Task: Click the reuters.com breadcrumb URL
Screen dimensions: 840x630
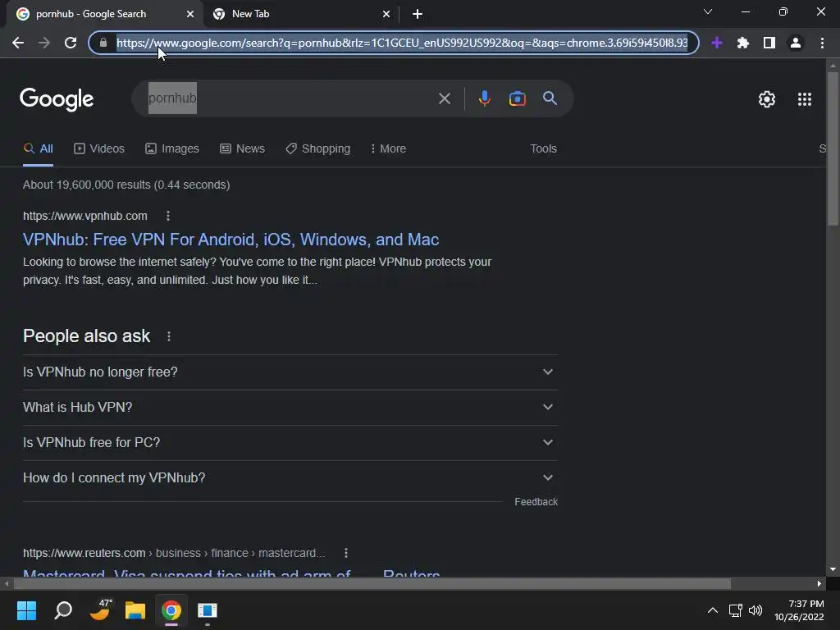Action: tap(174, 553)
